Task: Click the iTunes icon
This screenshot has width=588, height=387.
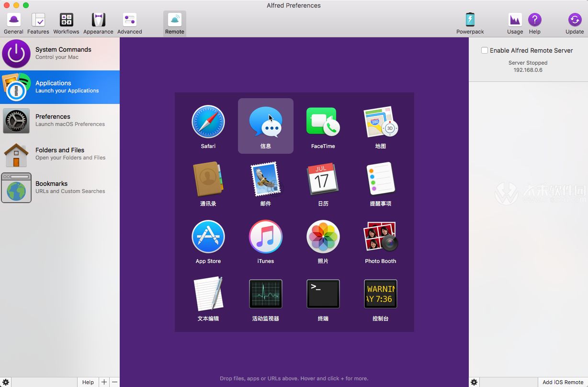Action: point(266,237)
